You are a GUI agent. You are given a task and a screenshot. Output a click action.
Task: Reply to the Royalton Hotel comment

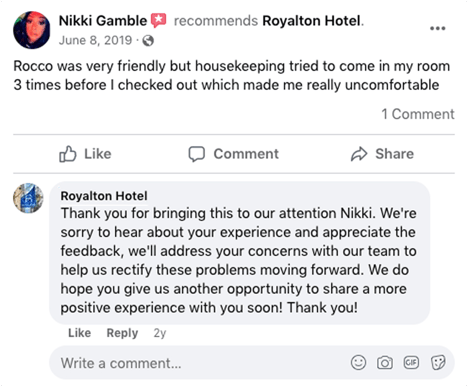pos(122,333)
